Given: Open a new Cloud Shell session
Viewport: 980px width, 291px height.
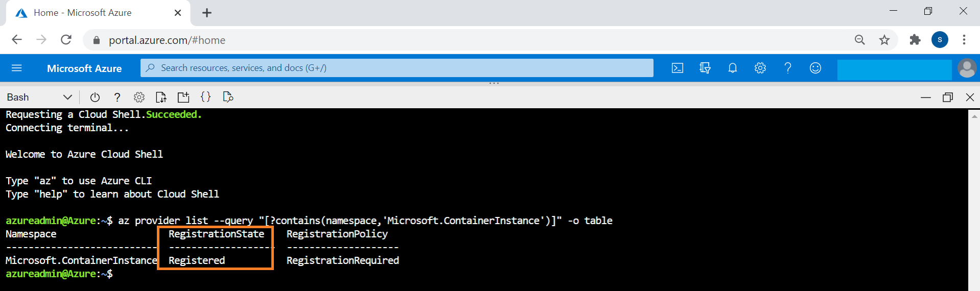Looking at the screenshot, I should [183, 98].
